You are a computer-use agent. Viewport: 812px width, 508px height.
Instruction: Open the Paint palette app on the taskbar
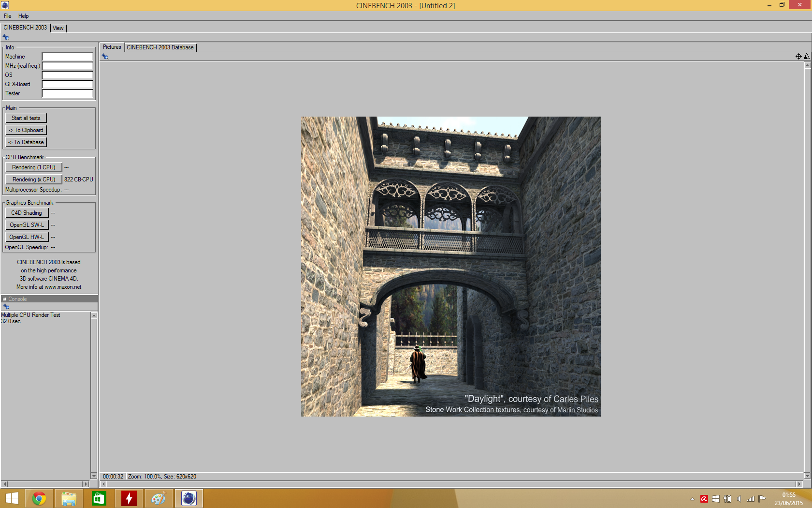[x=159, y=498]
